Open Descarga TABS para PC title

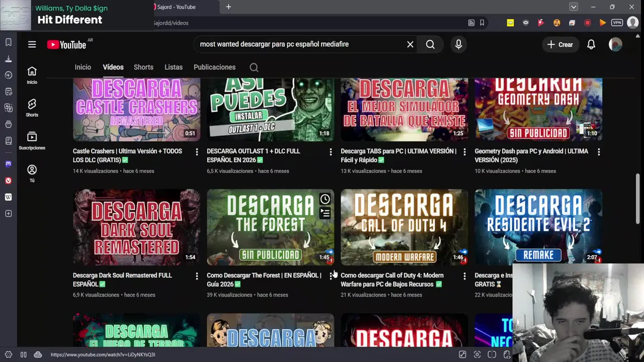pos(398,155)
